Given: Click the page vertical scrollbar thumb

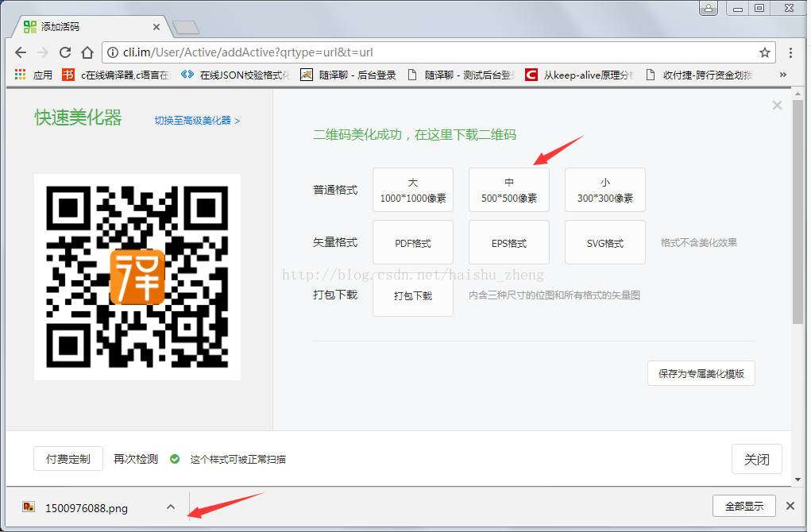Looking at the screenshot, I should [797, 212].
